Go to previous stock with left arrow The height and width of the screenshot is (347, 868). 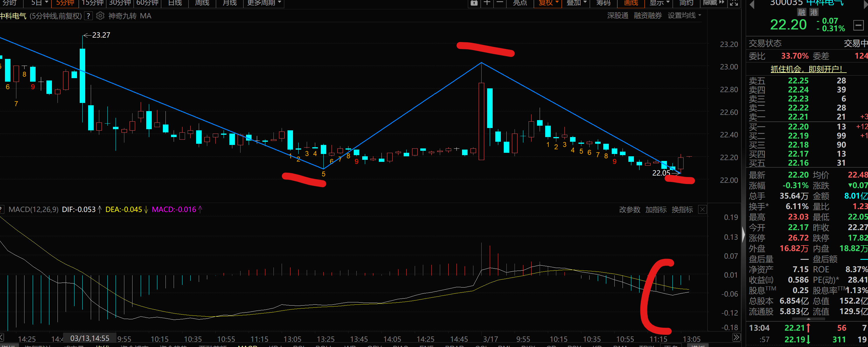click(752, 4)
